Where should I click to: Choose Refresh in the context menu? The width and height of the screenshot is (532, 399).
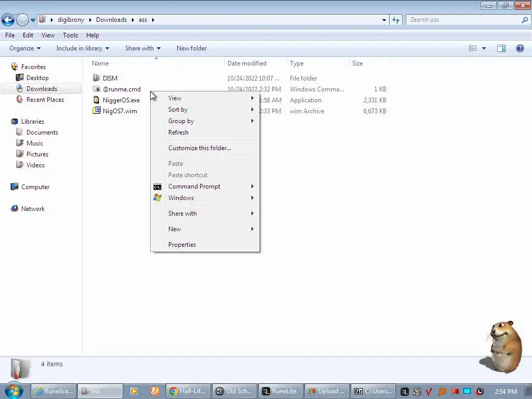(x=205, y=132)
